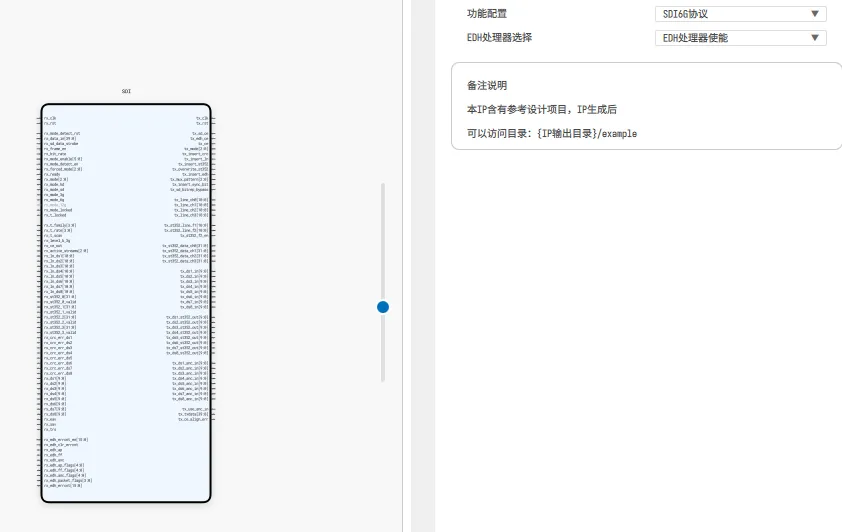Open the 功能配置 dropdown showing SDI6G协议

click(x=741, y=14)
